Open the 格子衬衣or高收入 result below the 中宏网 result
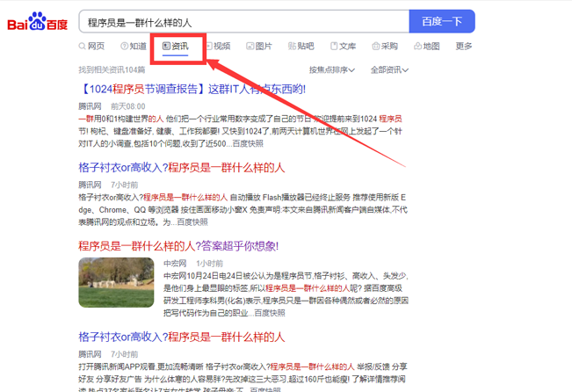 [181, 337]
